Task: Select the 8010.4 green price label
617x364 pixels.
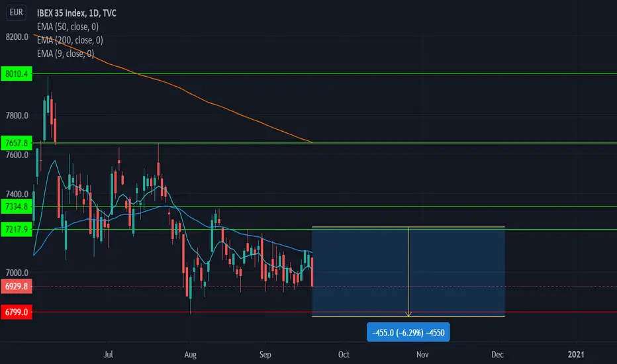Action: 17,74
